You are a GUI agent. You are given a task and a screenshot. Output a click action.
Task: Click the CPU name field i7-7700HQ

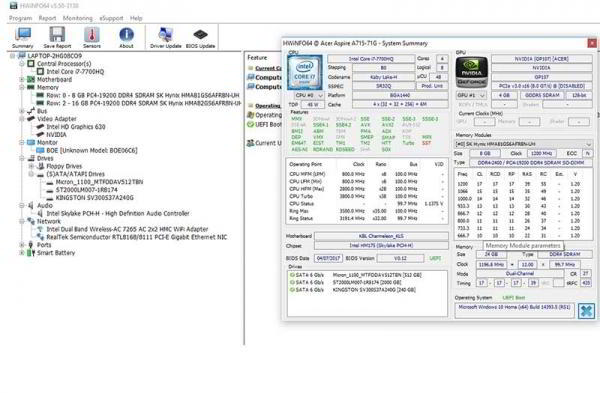pos(371,59)
